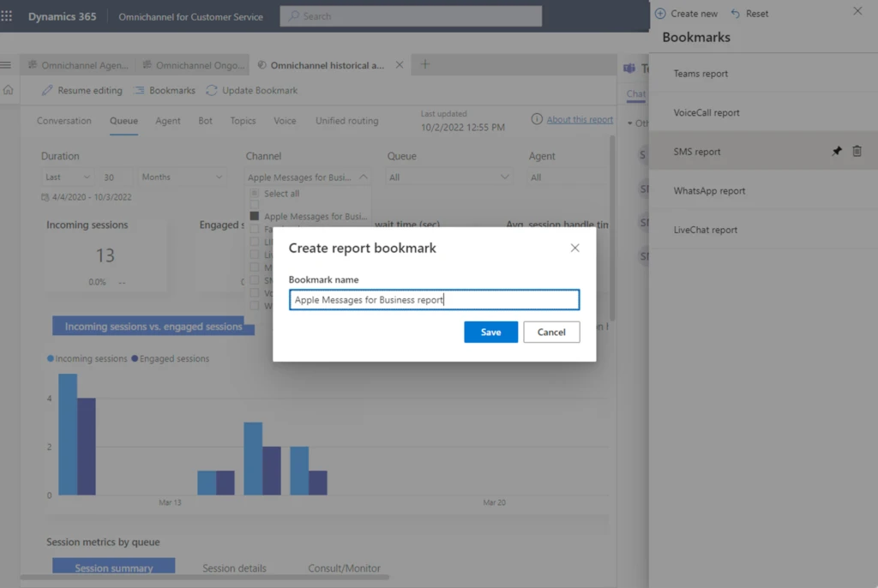Select the Unified routing tab
Image resolution: width=878 pixels, height=588 pixels.
click(x=346, y=121)
